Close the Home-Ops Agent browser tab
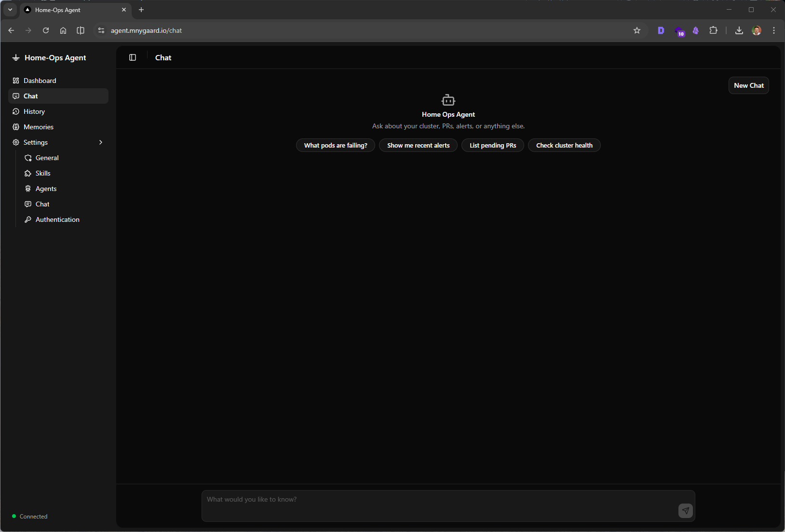Image resolution: width=785 pixels, height=532 pixels. [124, 10]
